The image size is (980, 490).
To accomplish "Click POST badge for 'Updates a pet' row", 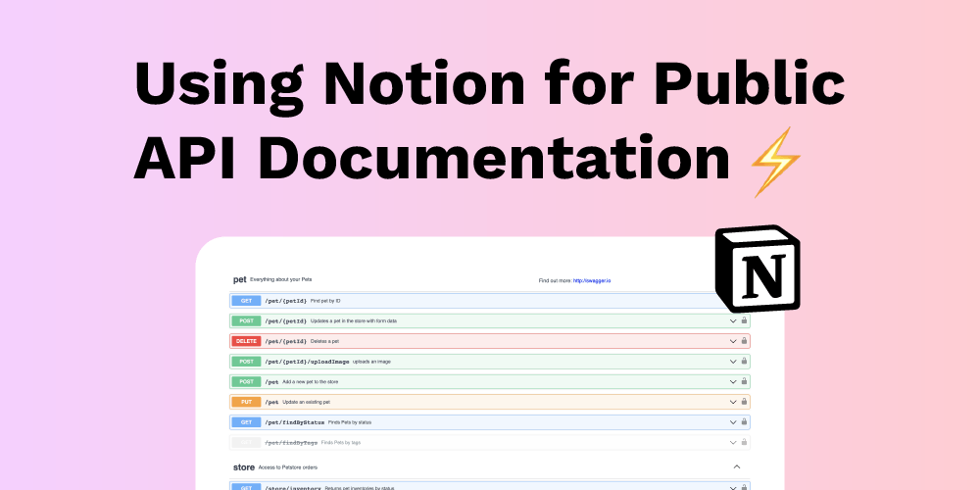I will coord(246,320).
